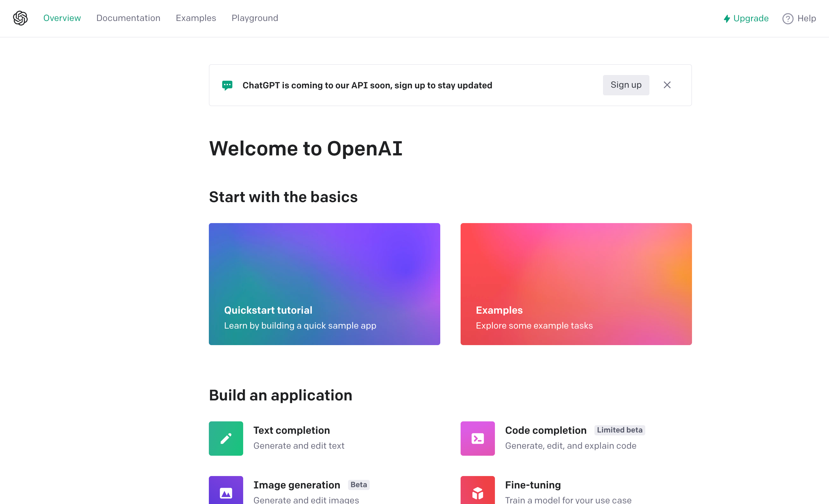
Task: Click the green chat bubble icon
Action: (x=227, y=85)
